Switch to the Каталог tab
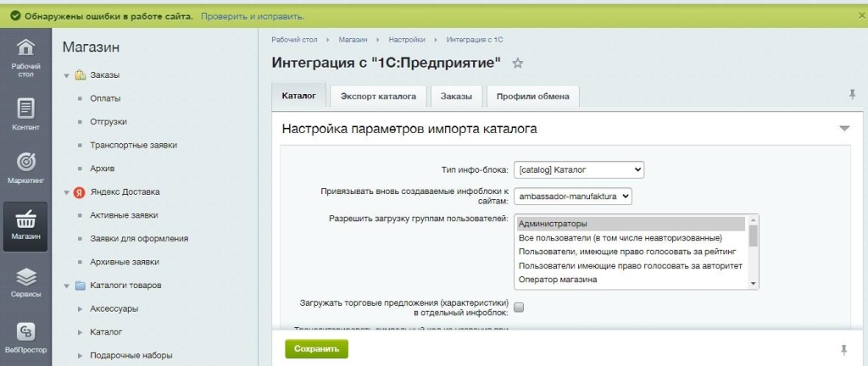This screenshot has width=868, height=366. point(299,96)
